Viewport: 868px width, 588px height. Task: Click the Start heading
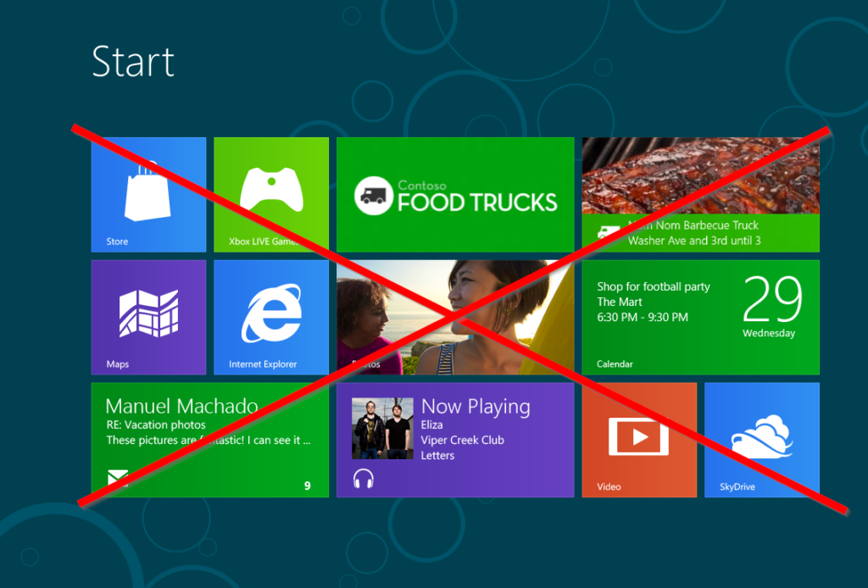pos(133,62)
